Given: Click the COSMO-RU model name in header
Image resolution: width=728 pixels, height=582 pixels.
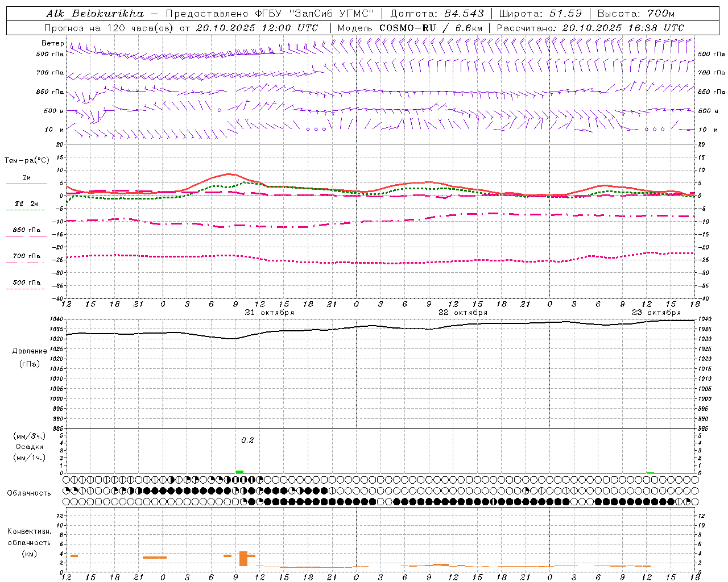Looking at the screenshot, I should [408, 28].
